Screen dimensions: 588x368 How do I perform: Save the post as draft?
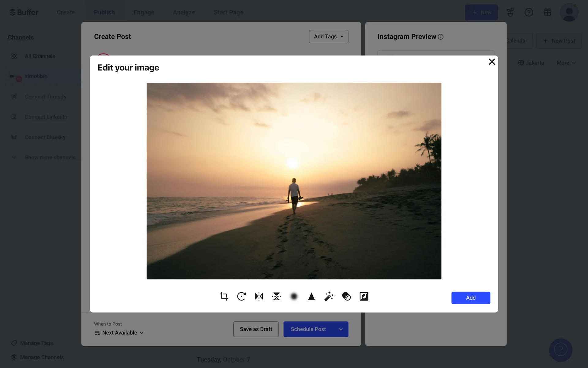point(256,329)
